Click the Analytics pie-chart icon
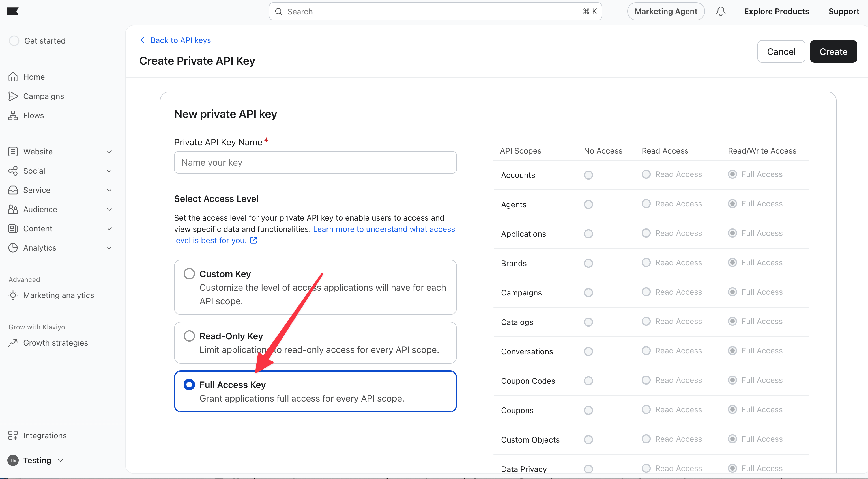 tap(13, 248)
